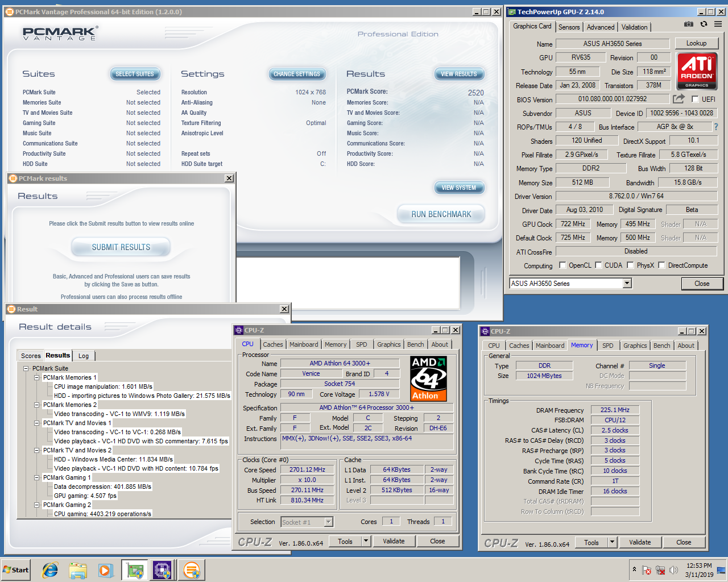Click the Action Center flag tray icon

coord(646,570)
